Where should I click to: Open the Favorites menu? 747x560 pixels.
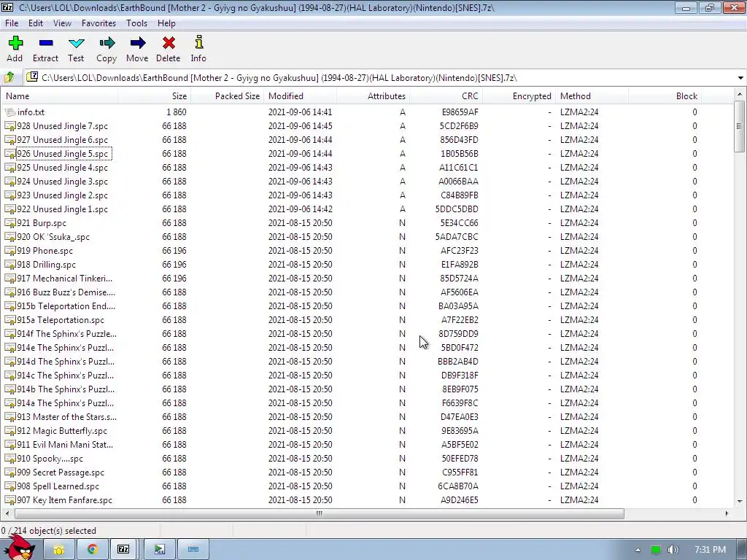coord(98,23)
